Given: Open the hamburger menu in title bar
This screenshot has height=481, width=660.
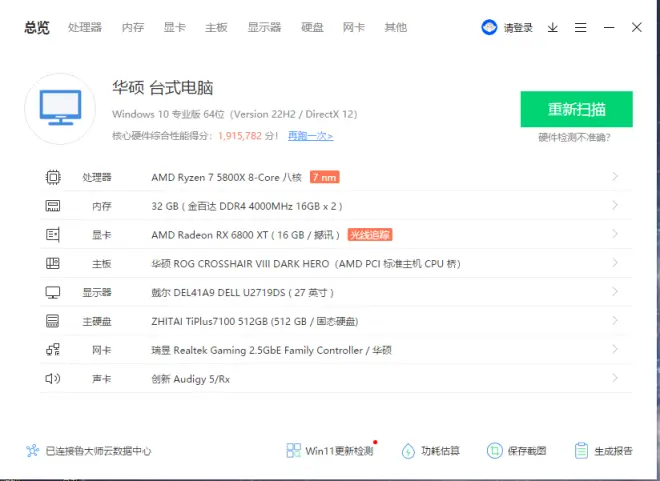Looking at the screenshot, I should click(580, 28).
